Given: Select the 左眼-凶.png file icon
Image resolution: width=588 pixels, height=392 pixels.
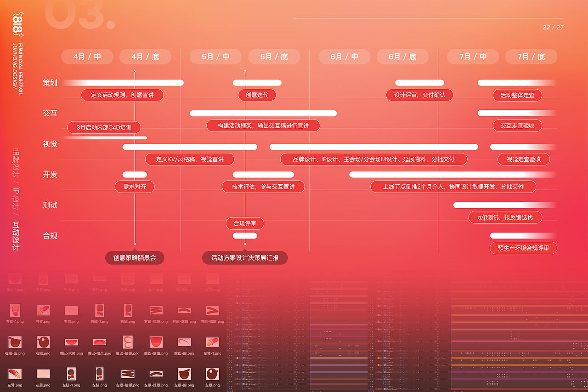Looking at the screenshot, I should tap(184, 374).
